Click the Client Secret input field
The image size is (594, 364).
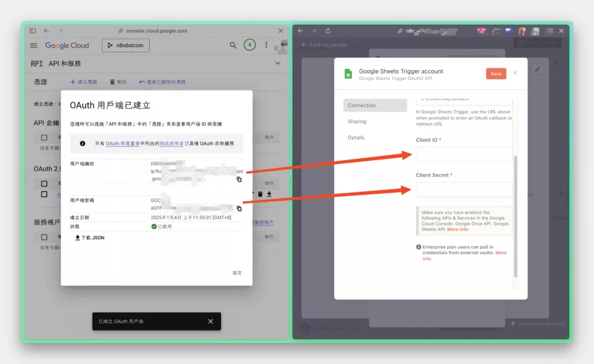coord(464,190)
